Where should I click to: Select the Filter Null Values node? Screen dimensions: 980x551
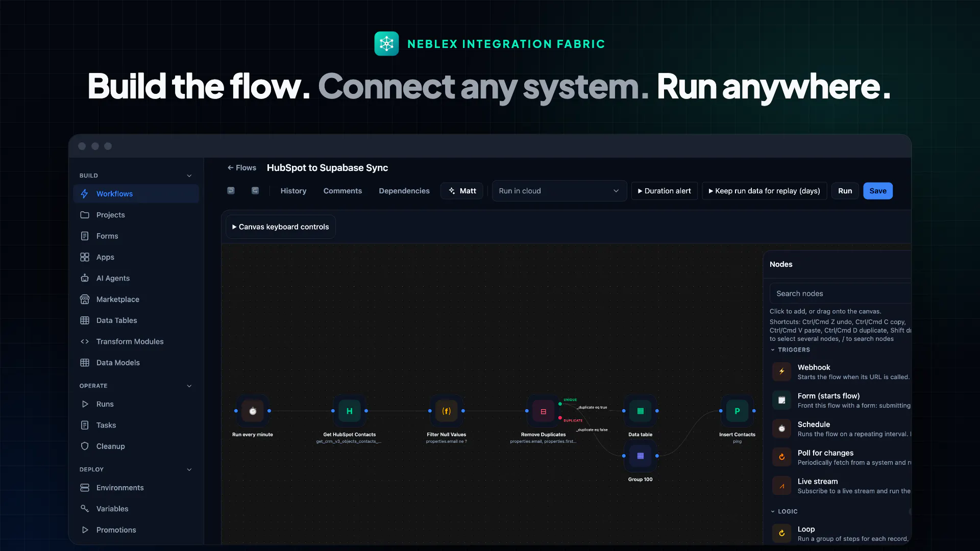tap(447, 411)
